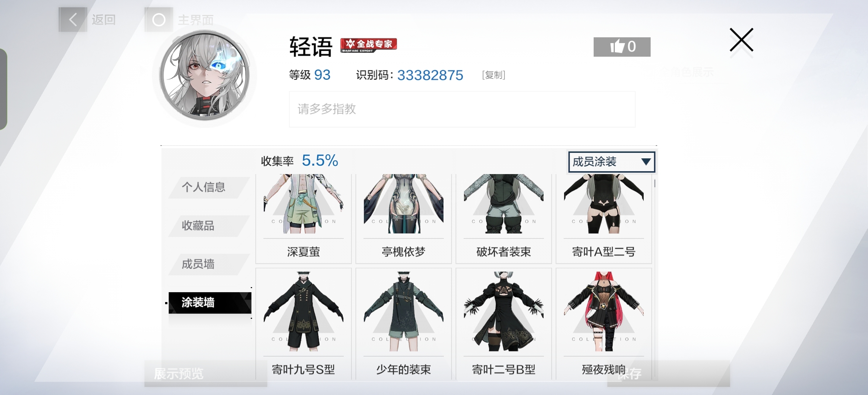The width and height of the screenshot is (868, 395).
Task: Expand the 成员涂装 dropdown
Action: pyautogui.click(x=612, y=162)
